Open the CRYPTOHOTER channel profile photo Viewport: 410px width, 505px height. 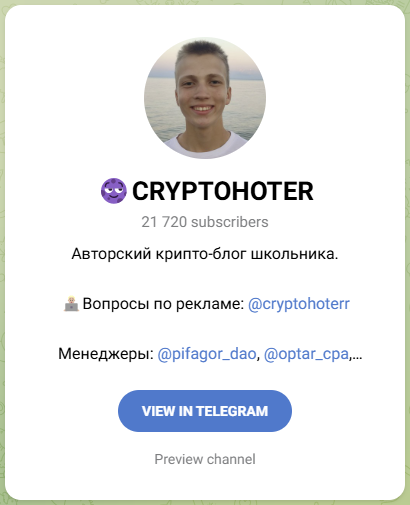[x=205, y=98]
